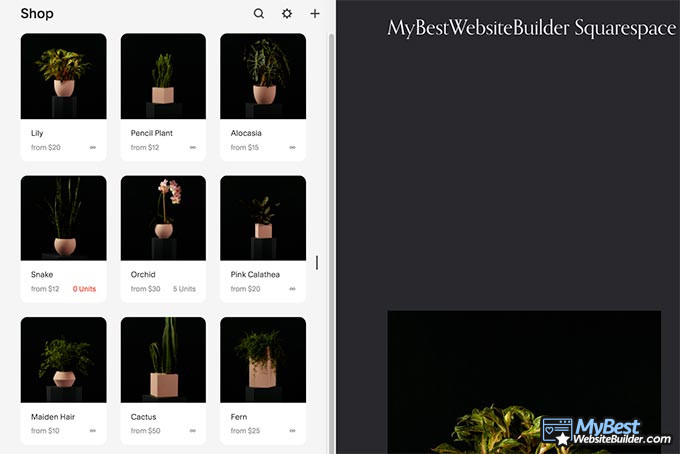
Task: Click the Shop panel heading
Action: (x=37, y=14)
